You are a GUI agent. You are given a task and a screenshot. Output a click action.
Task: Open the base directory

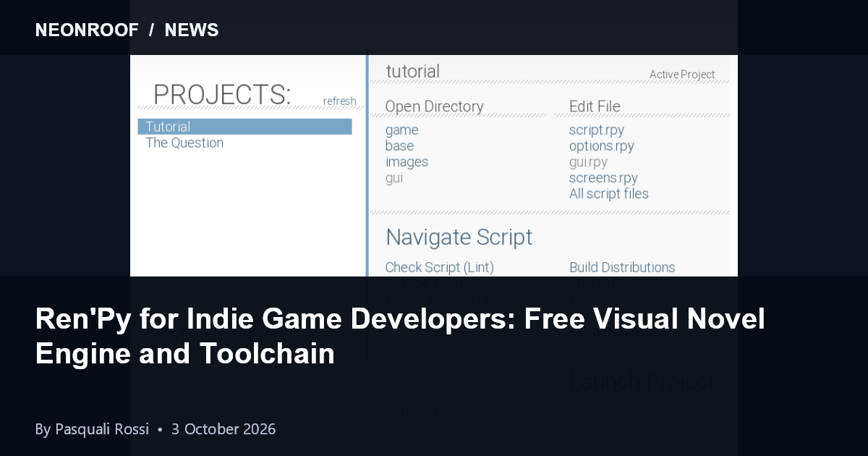[399, 145]
